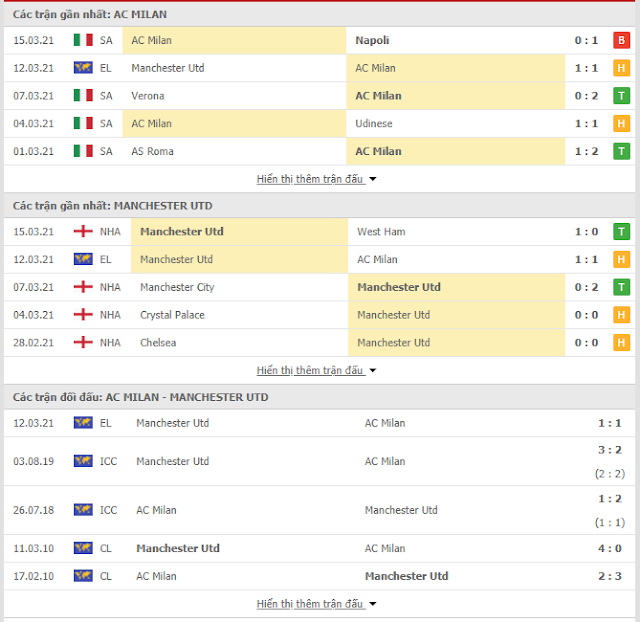Viewport: 640px width, 622px height.
Task: Click Italy flag on AS Roma match row
Action: (x=83, y=151)
